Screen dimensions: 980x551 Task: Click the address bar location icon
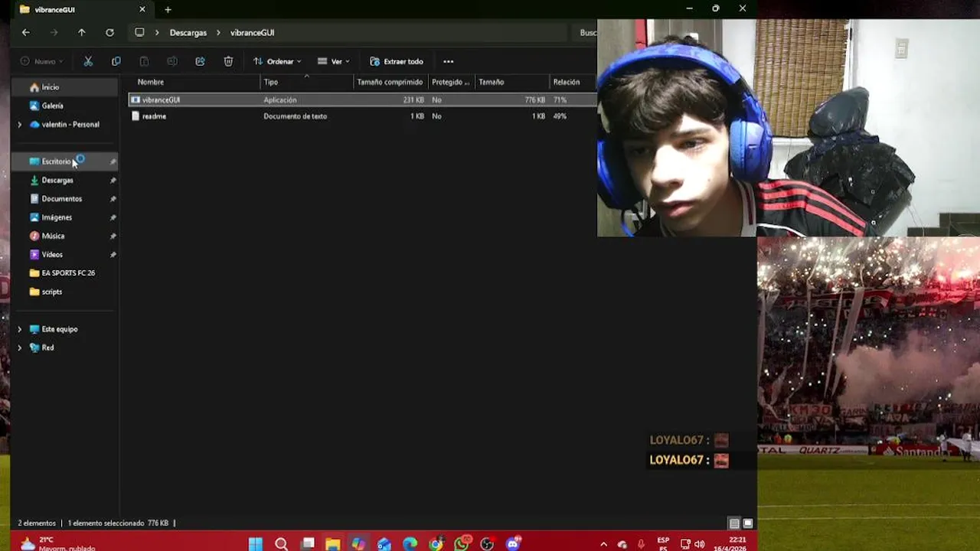click(139, 32)
